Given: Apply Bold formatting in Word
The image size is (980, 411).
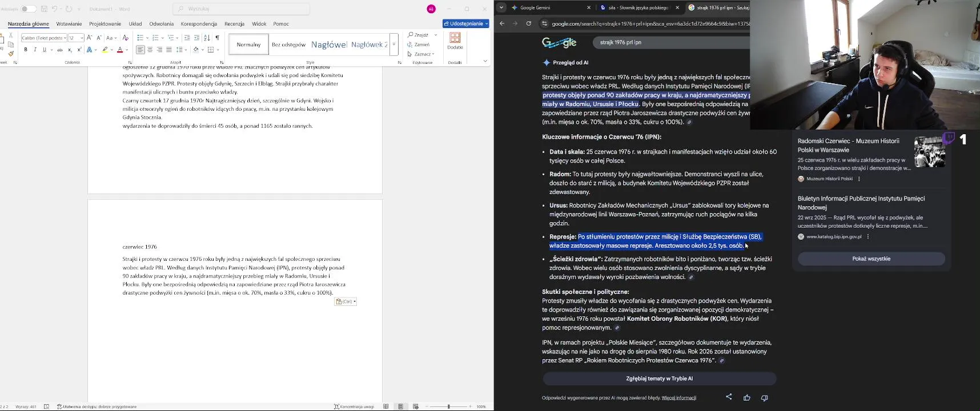Looking at the screenshot, I should coord(26,50).
